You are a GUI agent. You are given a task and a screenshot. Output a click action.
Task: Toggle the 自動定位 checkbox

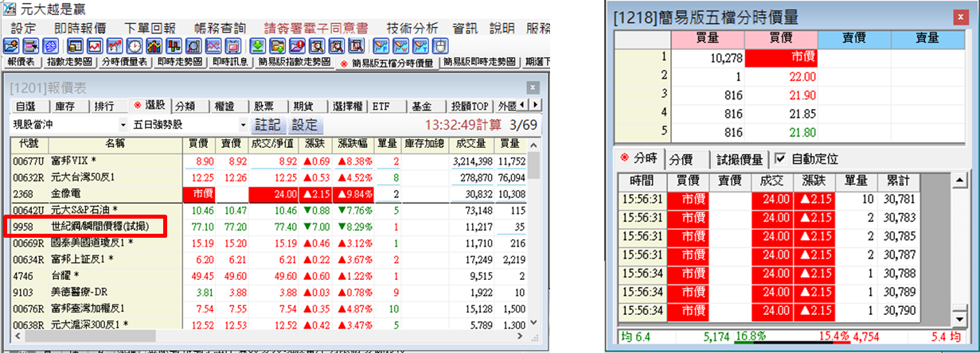(x=779, y=159)
